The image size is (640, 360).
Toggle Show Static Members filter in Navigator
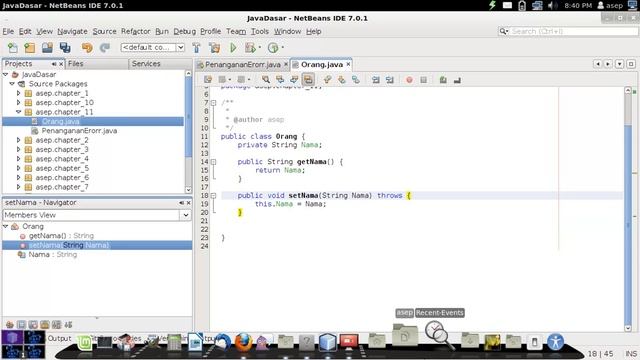click(x=33, y=325)
